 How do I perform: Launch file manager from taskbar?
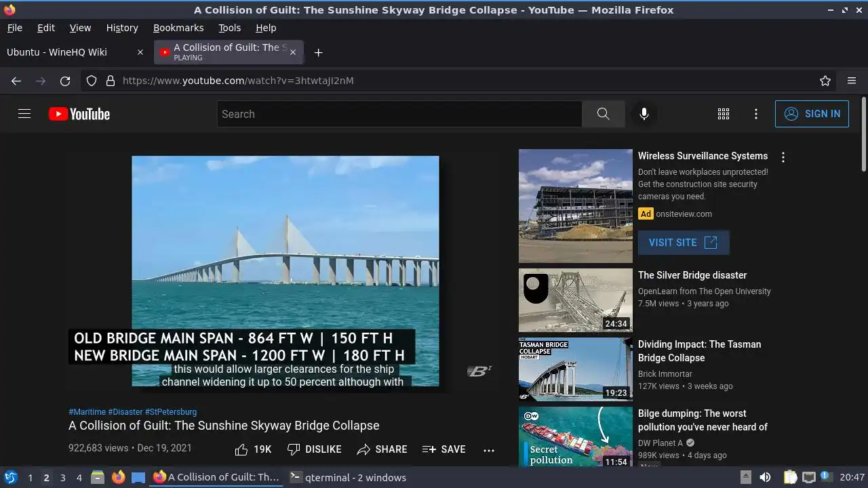click(98, 477)
